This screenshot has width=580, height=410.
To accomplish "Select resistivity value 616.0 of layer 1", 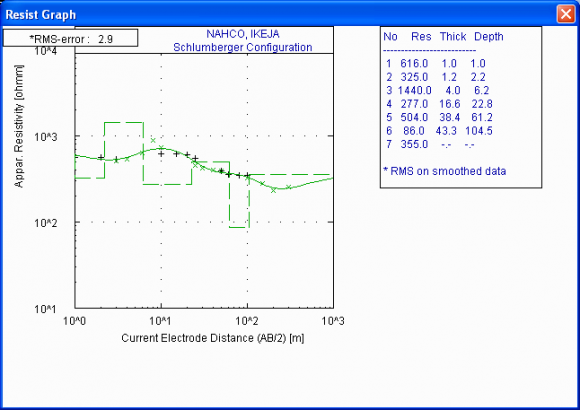I will (x=414, y=64).
